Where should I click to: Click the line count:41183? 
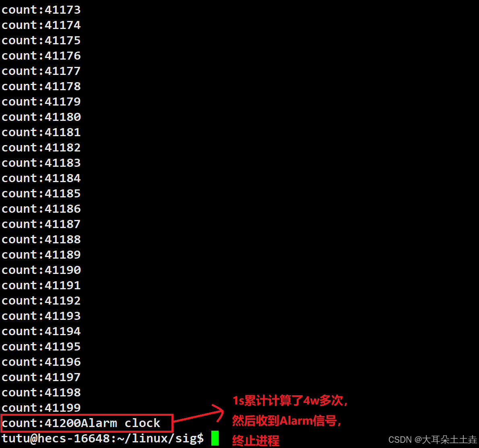point(41,163)
